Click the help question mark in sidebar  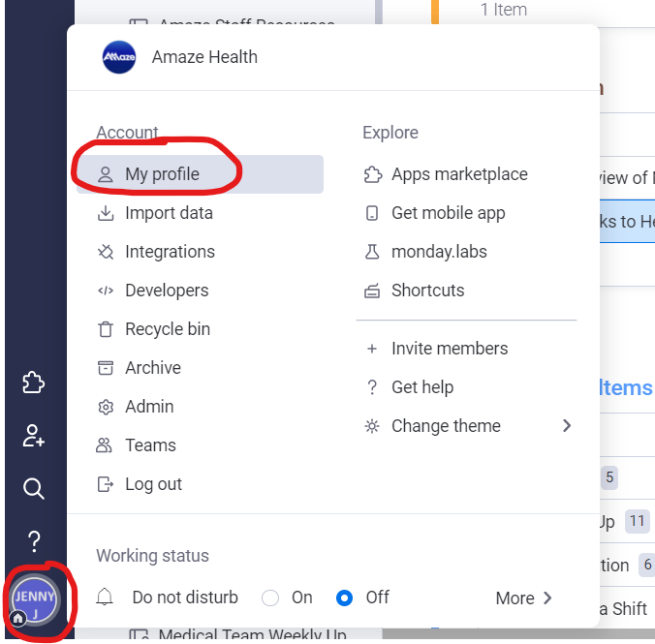tap(34, 541)
